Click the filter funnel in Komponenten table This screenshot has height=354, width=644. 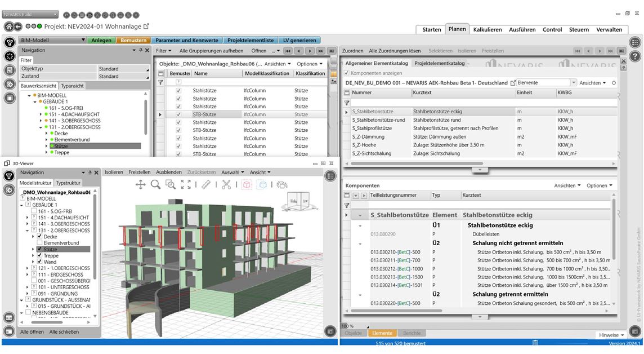(x=347, y=205)
